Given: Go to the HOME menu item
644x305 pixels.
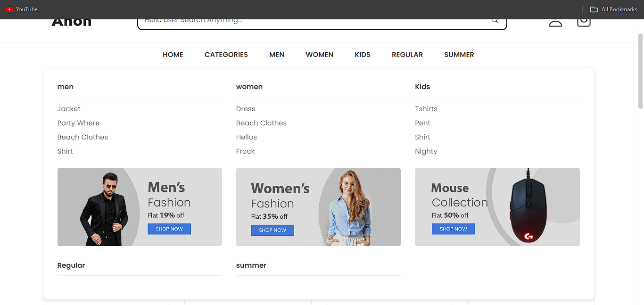Looking at the screenshot, I should (173, 55).
